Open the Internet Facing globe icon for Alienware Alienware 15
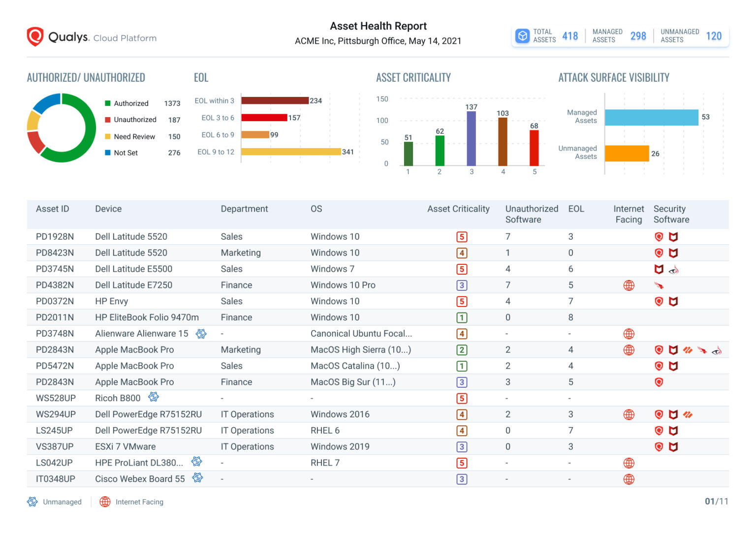The image size is (756, 534). click(x=629, y=334)
